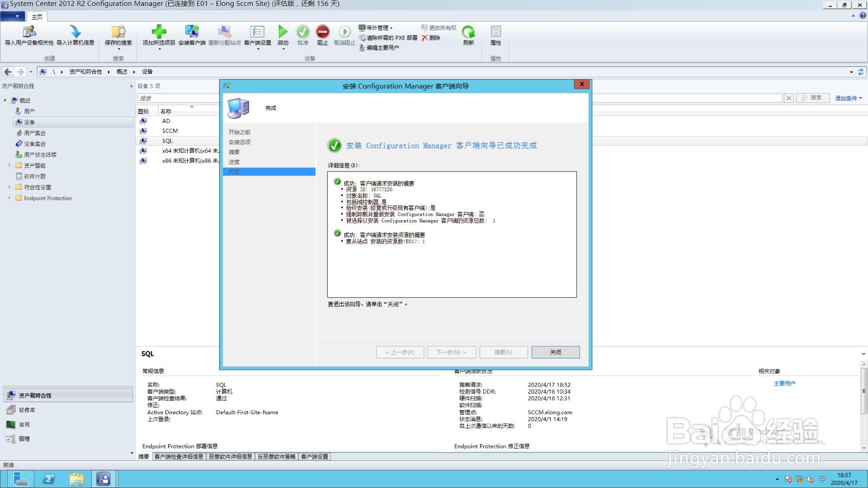This screenshot has width=868, height=488.
Task: Expand Endpoint Protection tree node
Action: click(9, 198)
